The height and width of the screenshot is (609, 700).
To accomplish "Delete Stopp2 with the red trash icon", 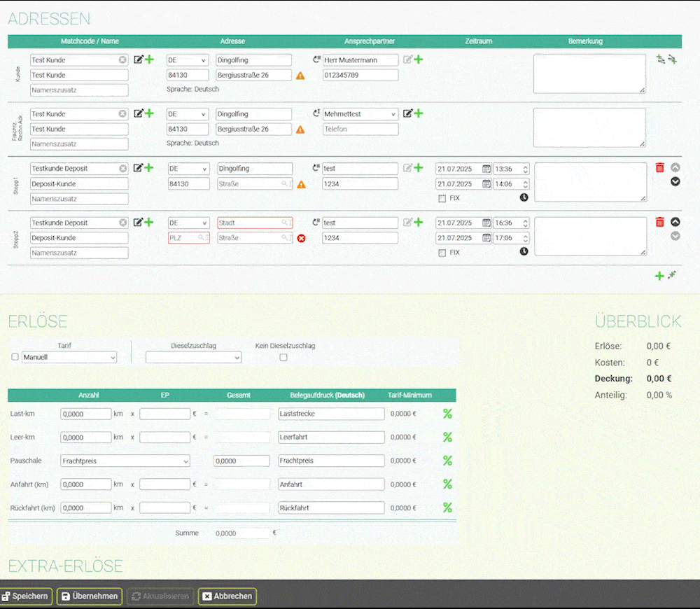I will [660, 222].
